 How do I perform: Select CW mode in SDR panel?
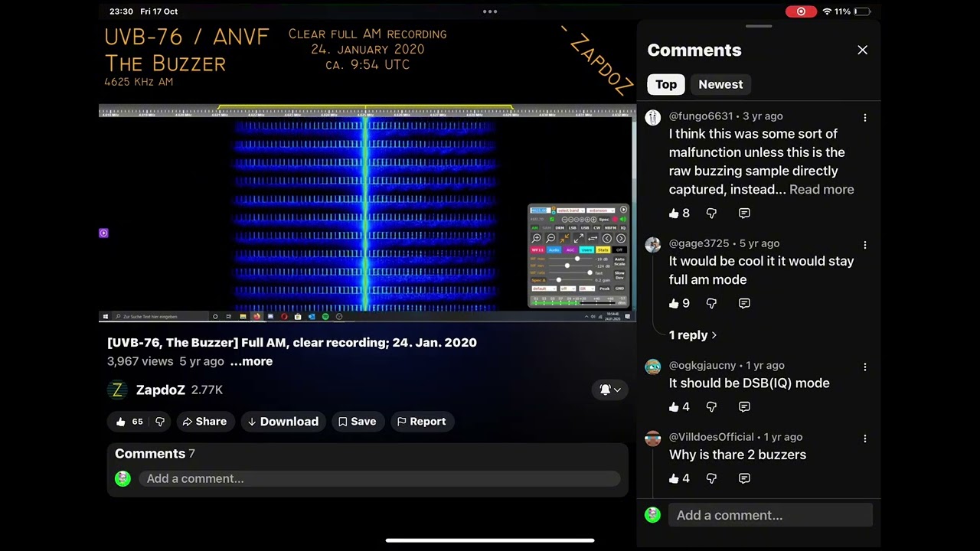[x=597, y=228]
